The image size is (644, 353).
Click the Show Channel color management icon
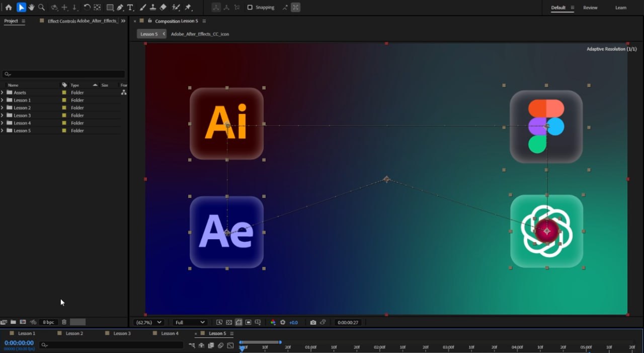click(273, 322)
